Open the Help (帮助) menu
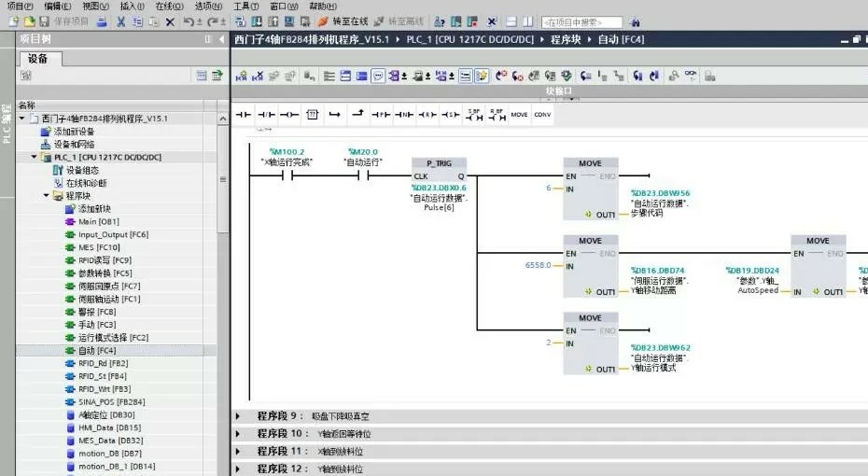The width and height of the screenshot is (868, 476). click(323, 7)
